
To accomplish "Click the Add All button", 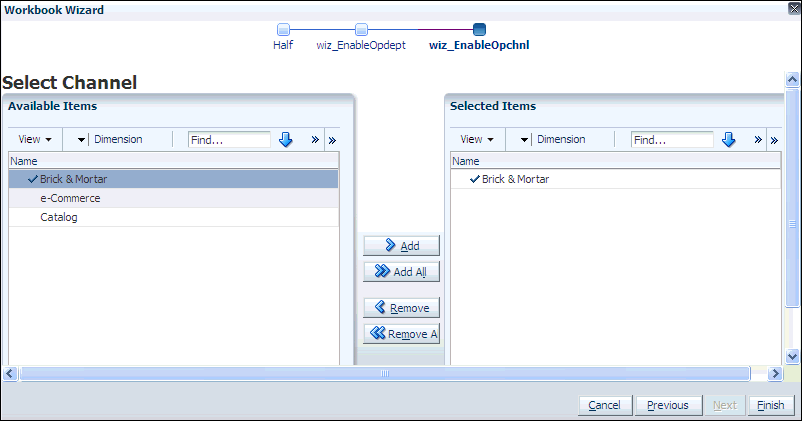I will point(402,272).
